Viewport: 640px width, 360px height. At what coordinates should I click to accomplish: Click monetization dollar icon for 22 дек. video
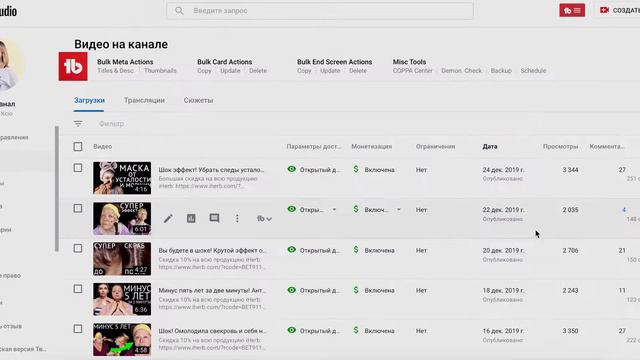click(356, 209)
